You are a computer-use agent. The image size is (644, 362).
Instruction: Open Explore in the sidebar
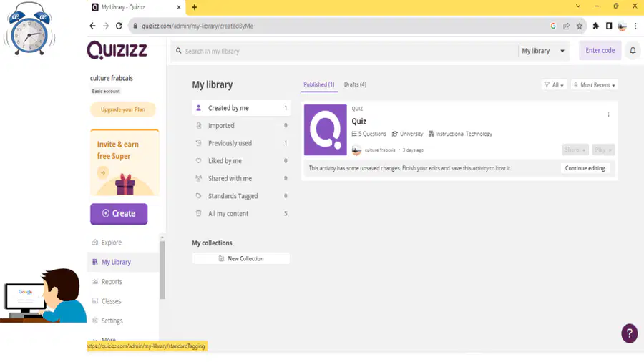click(x=123, y=243)
